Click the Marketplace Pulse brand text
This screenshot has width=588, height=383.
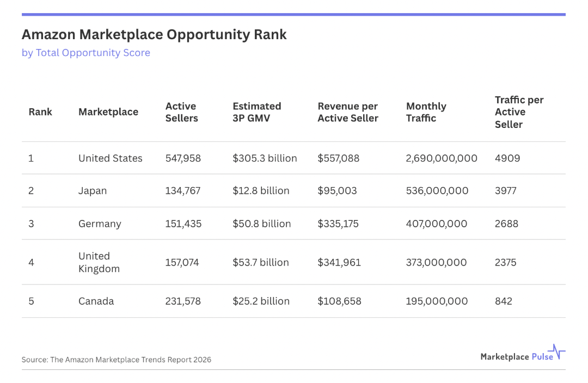click(517, 357)
